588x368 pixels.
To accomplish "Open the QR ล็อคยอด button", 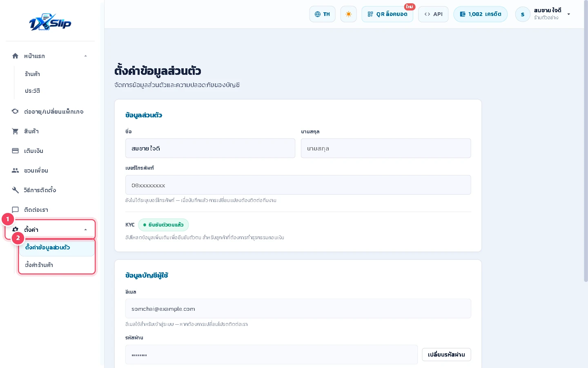I will pyautogui.click(x=387, y=14).
